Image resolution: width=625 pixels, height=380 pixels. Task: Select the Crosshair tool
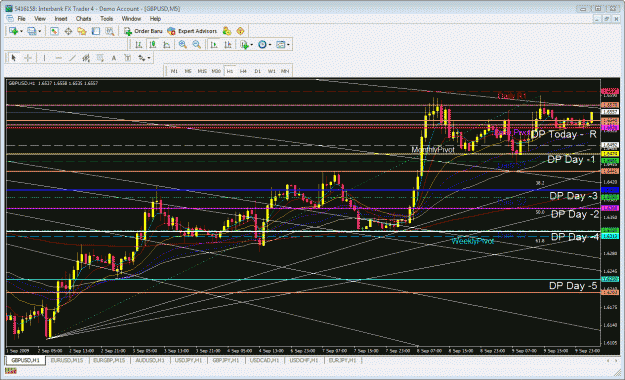pos(28,58)
